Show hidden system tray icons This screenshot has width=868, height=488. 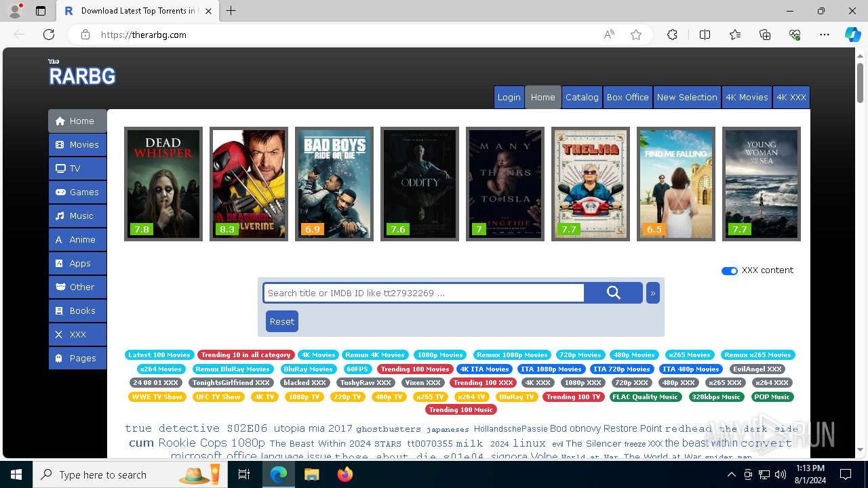[x=731, y=474]
